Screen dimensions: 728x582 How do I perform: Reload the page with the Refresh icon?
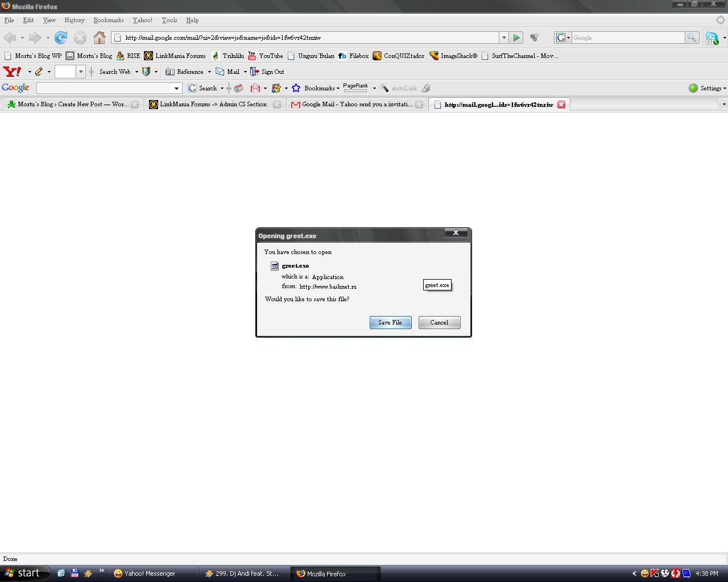[x=61, y=38]
